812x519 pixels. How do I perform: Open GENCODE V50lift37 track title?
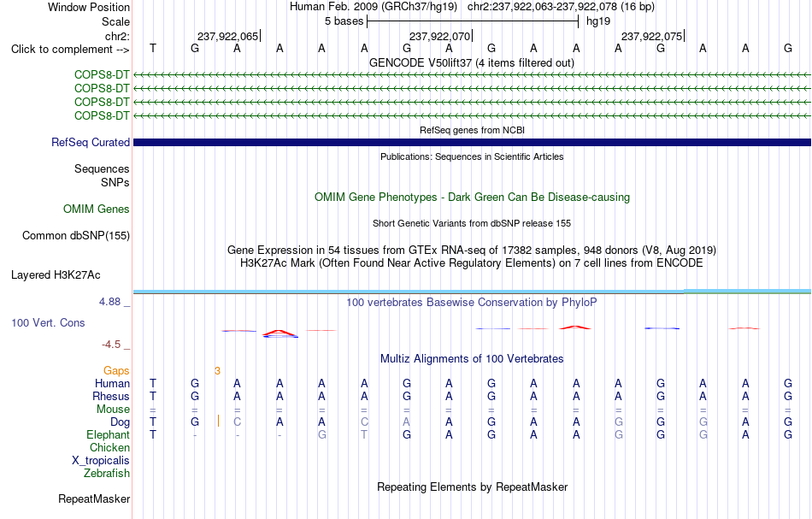[472, 62]
